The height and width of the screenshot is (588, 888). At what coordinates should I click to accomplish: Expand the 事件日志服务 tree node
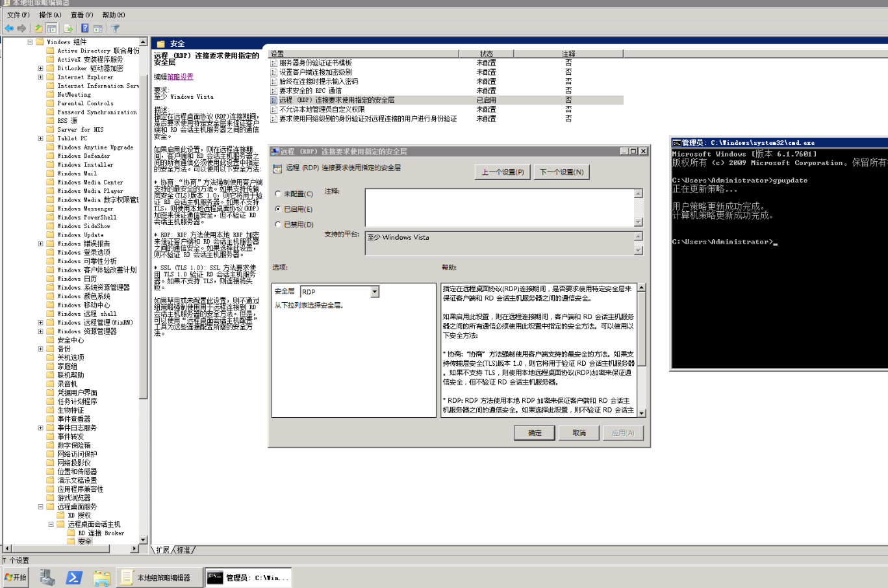click(40, 428)
